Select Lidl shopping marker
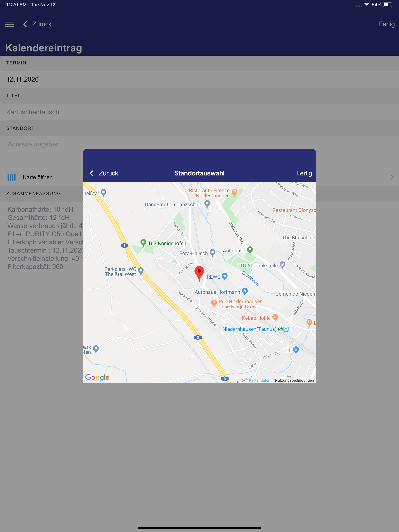 (296, 350)
